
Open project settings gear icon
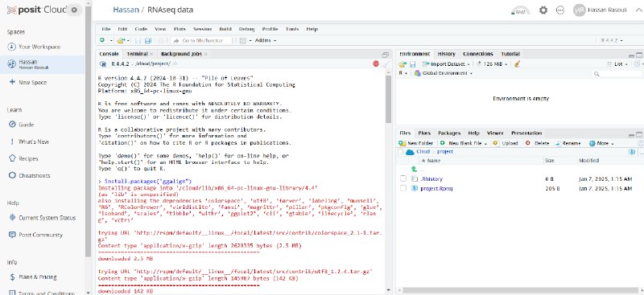pos(543,10)
